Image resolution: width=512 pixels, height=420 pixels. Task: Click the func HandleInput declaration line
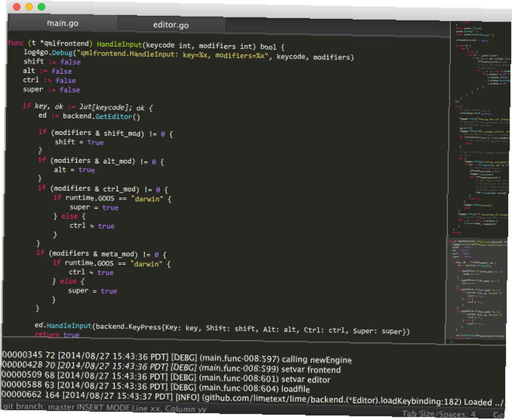click(x=146, y=45)
